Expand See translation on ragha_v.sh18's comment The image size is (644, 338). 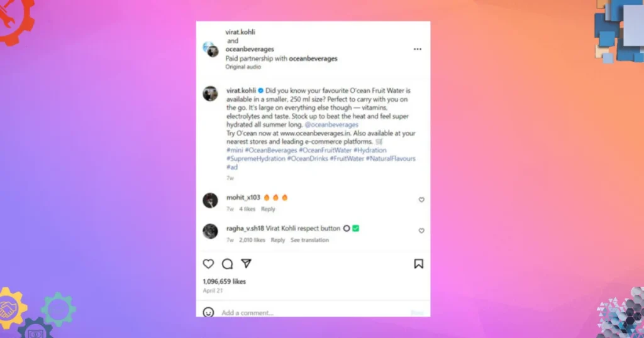point(309,240)
